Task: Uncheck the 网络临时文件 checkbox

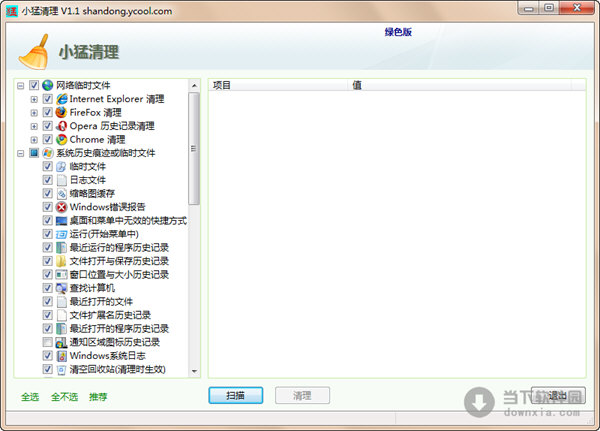Action: tap(34, 85)
